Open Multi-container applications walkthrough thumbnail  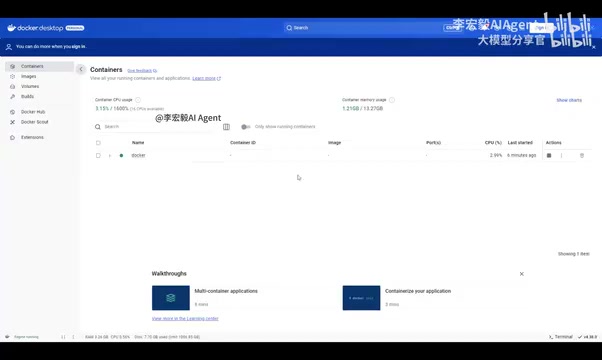(x=170, y=298)
